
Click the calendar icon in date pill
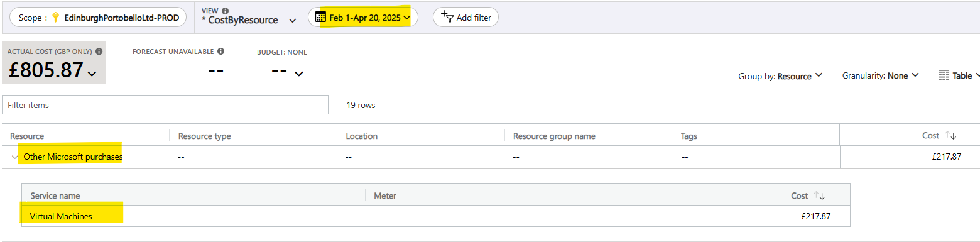click(320, 18)
